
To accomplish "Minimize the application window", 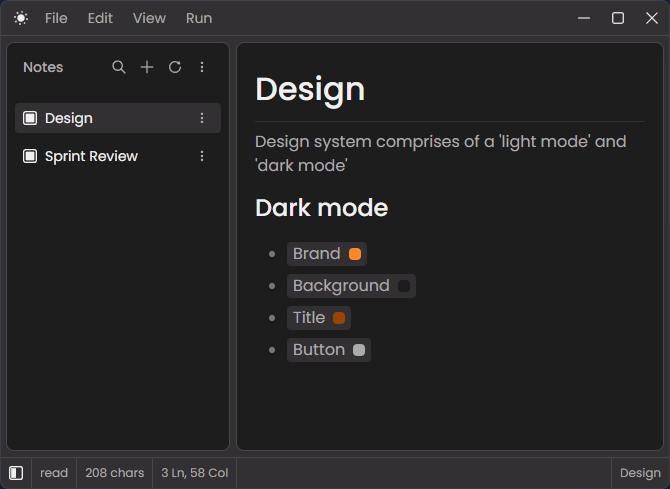I will coord(584,18).
